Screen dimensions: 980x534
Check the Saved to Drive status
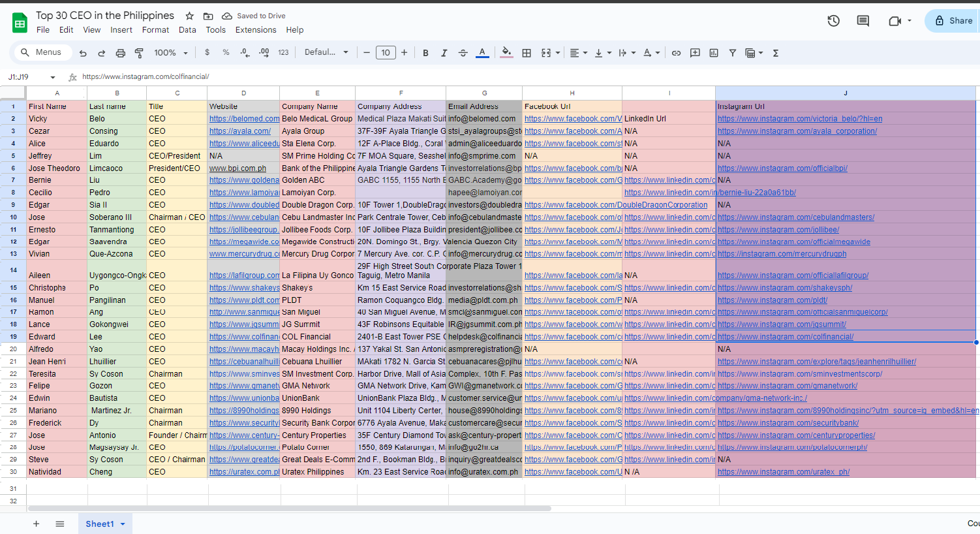click(x=254, y=16)
